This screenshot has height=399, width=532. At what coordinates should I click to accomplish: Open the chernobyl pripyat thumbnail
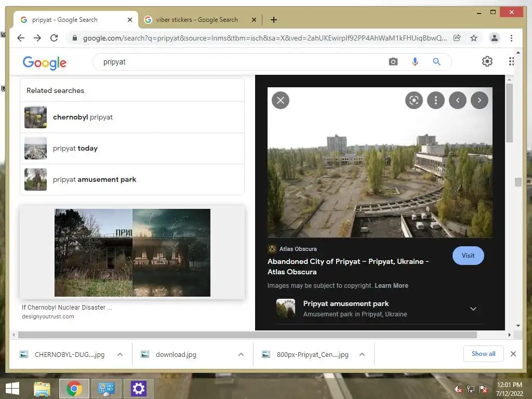coord(36,117)
